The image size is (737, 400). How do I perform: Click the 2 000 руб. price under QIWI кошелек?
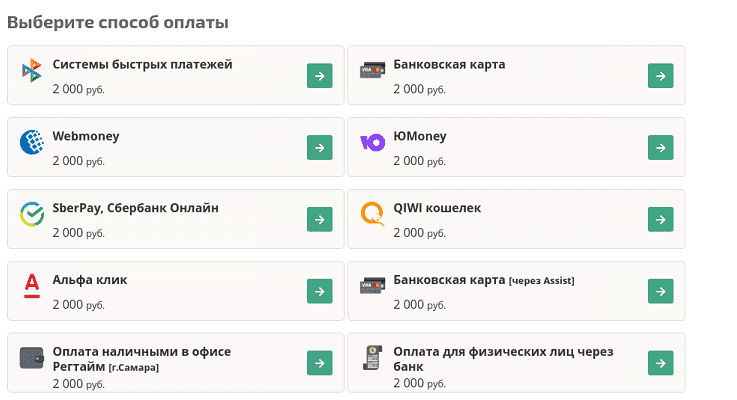(419, 233)
